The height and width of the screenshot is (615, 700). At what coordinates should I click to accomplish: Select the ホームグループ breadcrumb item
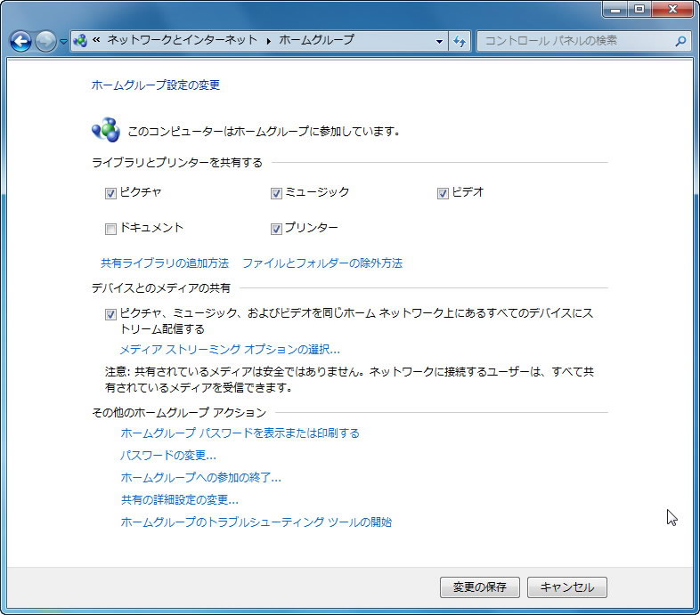tap(316, 40)
